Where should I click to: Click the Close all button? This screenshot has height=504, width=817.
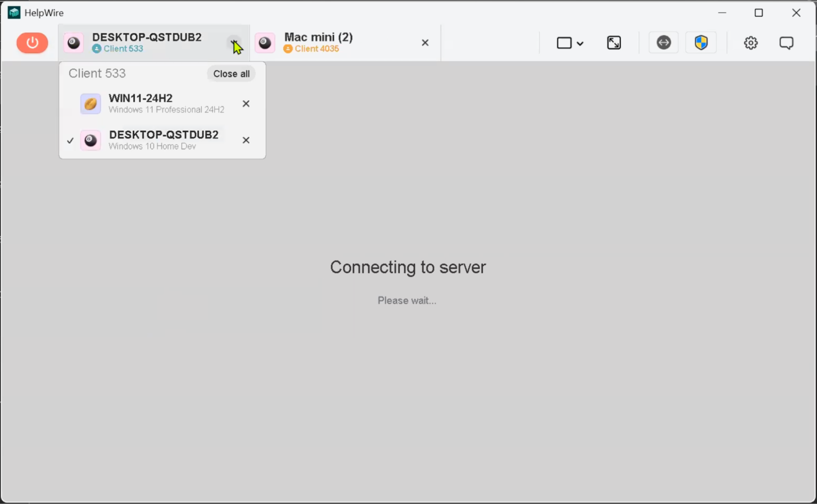coord(231,74)
